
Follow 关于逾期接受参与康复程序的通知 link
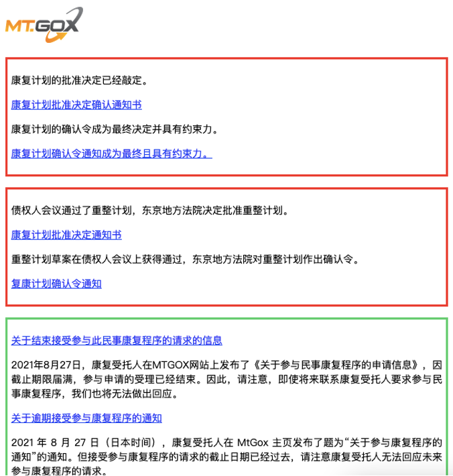pos(86,418)
